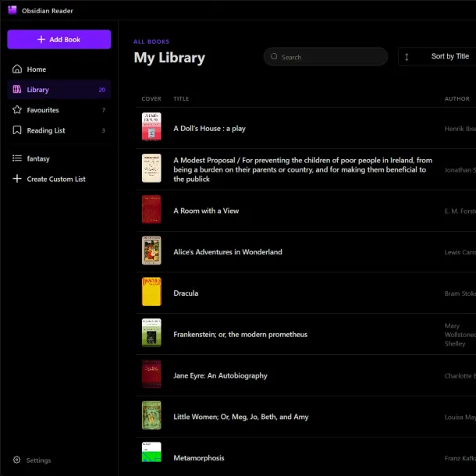This screenshot has height=476, width=476.
Task: Click the AUTHOR column header
Action: pyautogui.click(x=456, y=98)
